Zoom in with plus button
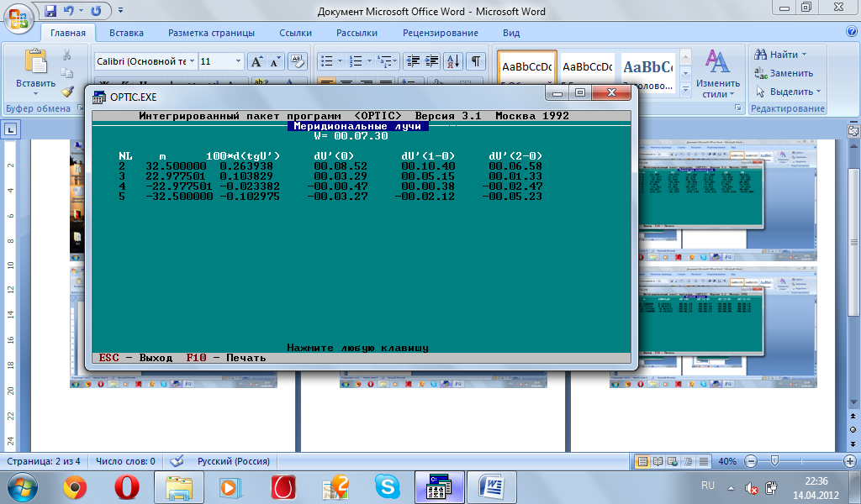Viewport: 861px width, 504px height. coord(850,461)
